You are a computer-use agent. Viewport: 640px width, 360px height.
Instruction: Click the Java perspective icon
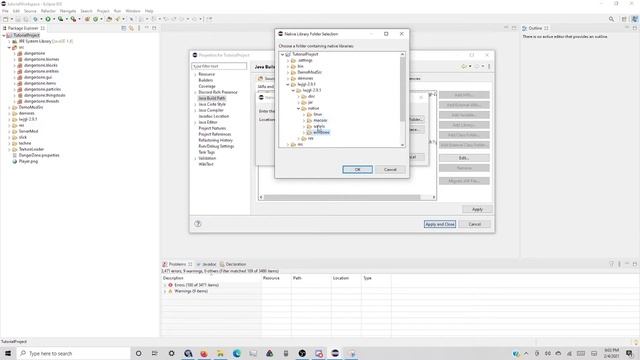(x=635, y=19)
